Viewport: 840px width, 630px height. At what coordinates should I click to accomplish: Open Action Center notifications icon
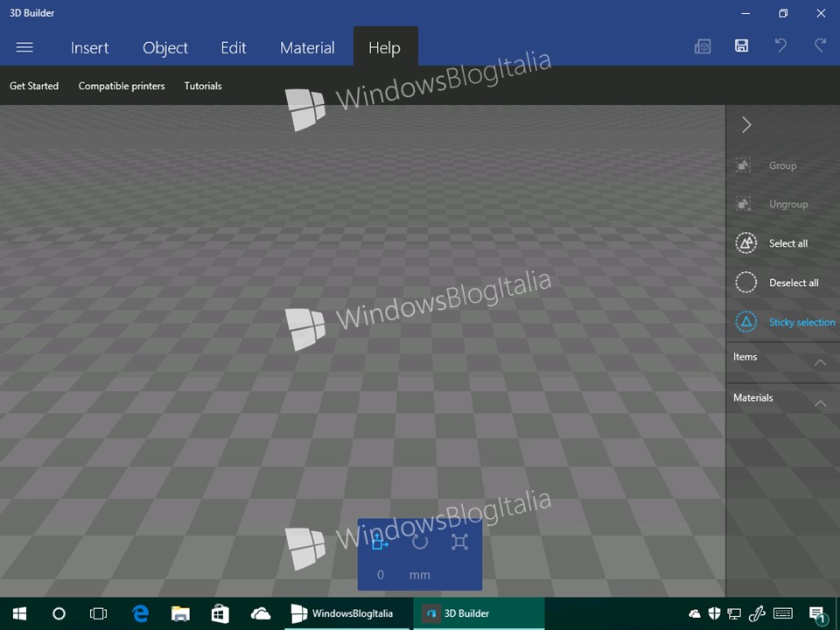click(817, 614)
